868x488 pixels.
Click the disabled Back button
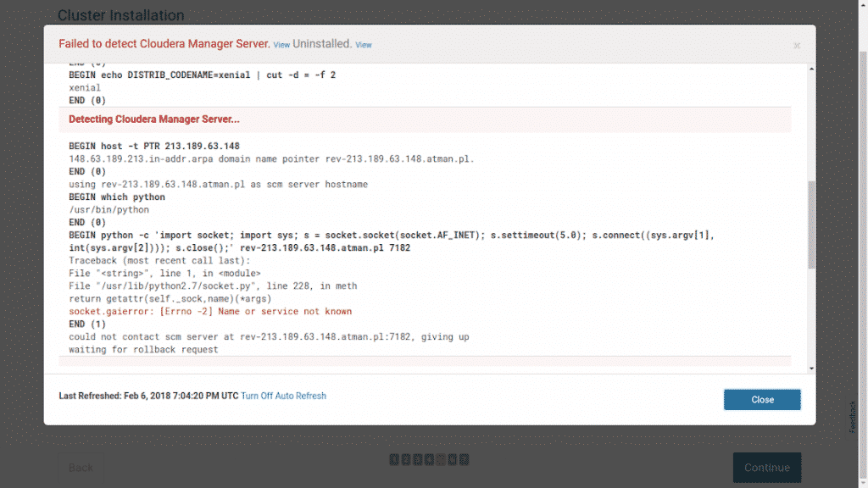tap(80, 467)
